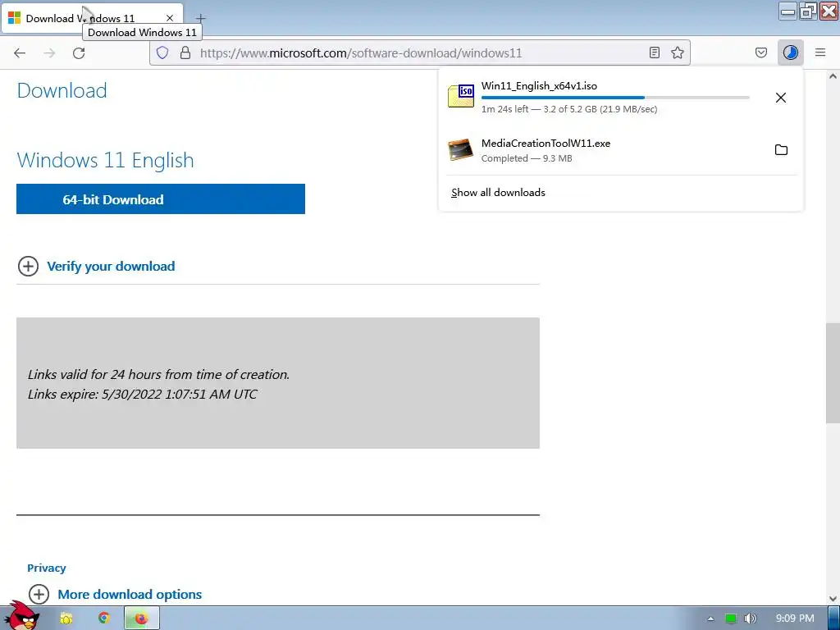Open a new tab with the plus button
Screen dimensions: 840x630
(200, 18)
